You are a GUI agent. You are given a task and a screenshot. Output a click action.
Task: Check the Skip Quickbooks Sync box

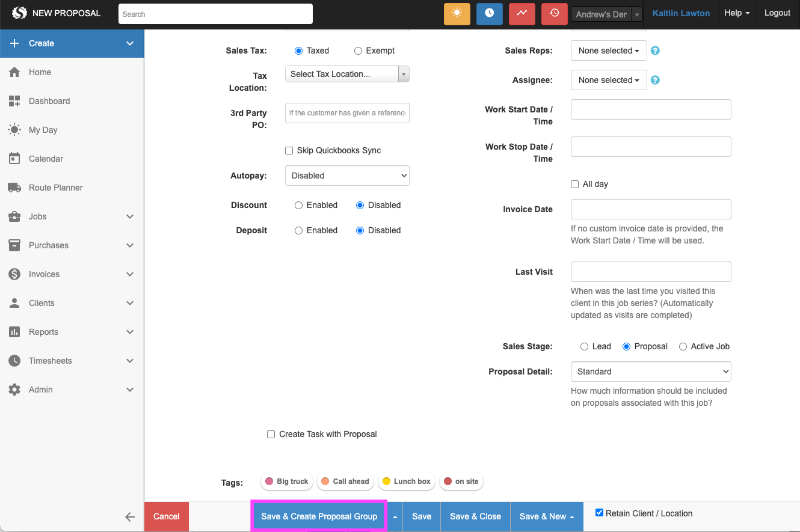coord(289,151)
